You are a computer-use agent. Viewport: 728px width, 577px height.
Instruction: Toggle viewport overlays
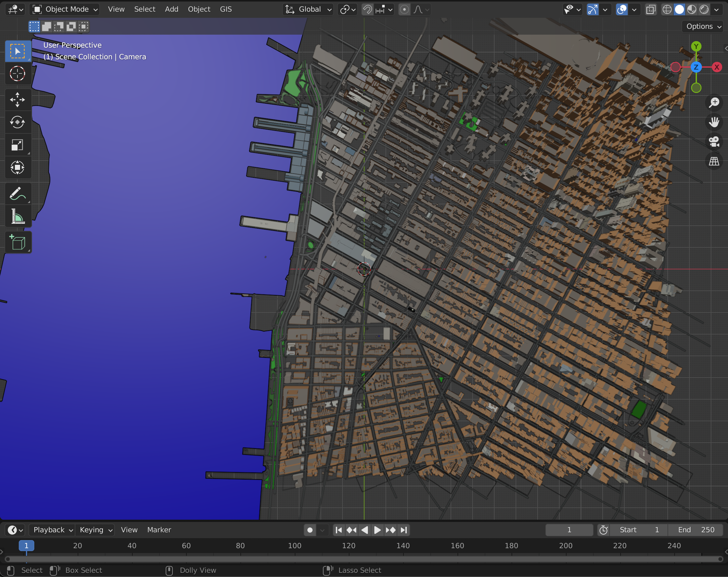(x=622, y=9)
